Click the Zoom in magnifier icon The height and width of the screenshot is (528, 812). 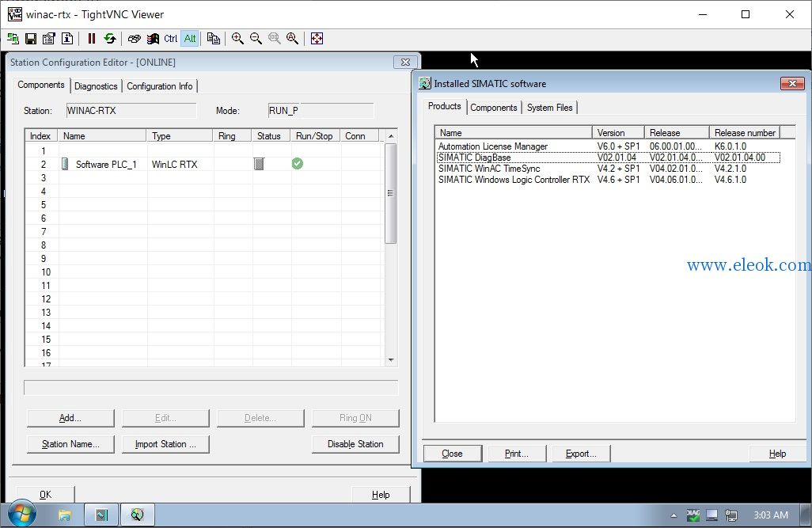coord(237,38)
